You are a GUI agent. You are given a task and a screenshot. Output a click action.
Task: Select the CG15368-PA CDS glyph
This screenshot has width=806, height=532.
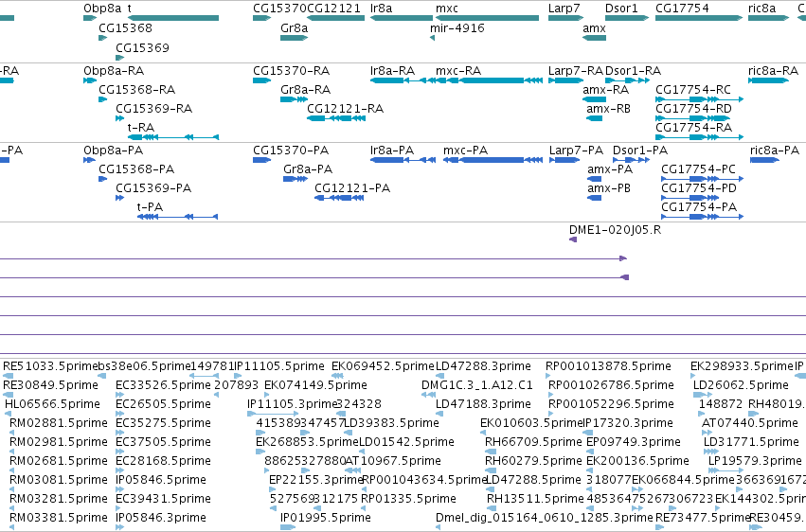103,179
